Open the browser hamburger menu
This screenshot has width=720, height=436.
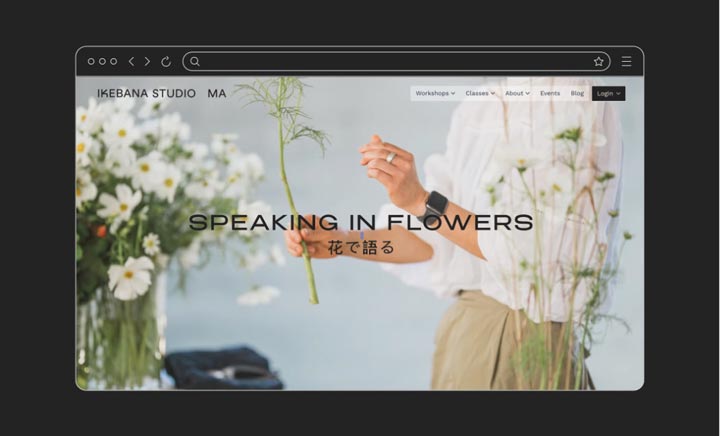[x=626, y=61]
